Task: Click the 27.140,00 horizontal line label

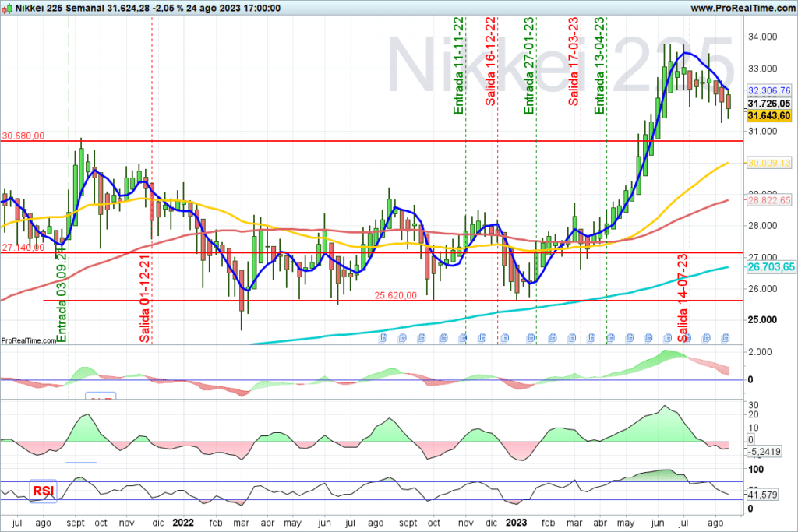Action: pos(23,248)
